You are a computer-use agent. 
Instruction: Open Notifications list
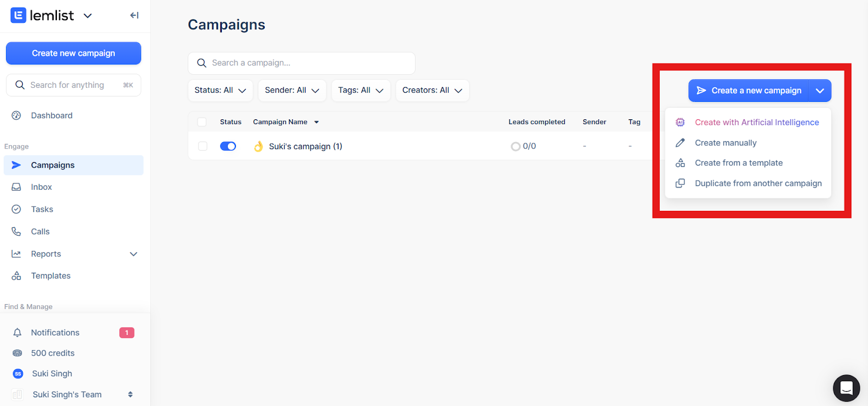coord(55,333)
